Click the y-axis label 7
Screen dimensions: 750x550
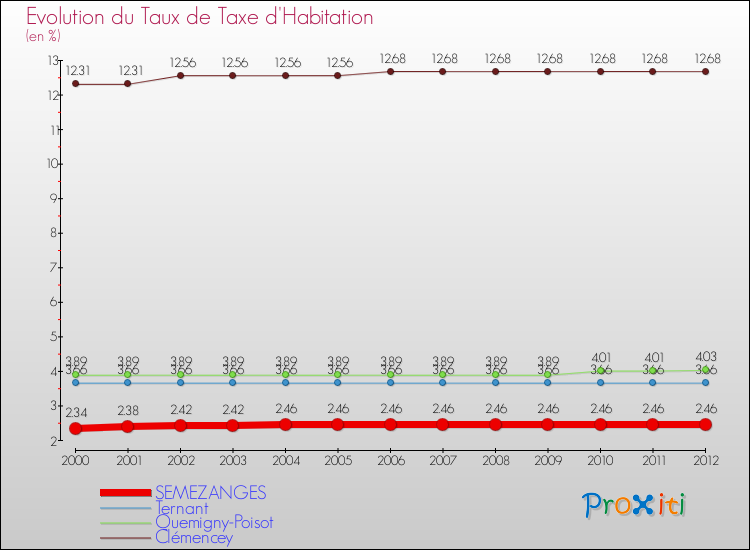[x=54, y=267]
